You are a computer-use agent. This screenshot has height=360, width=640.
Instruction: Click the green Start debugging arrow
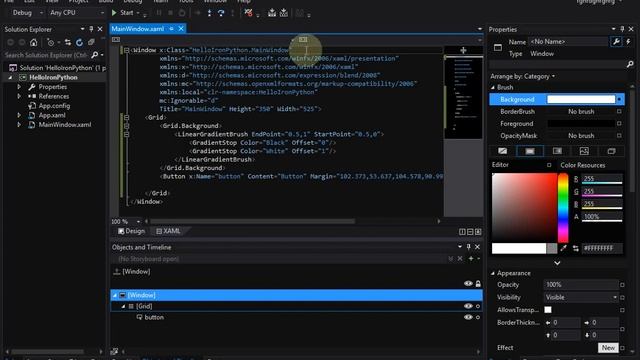click(114, 13)
